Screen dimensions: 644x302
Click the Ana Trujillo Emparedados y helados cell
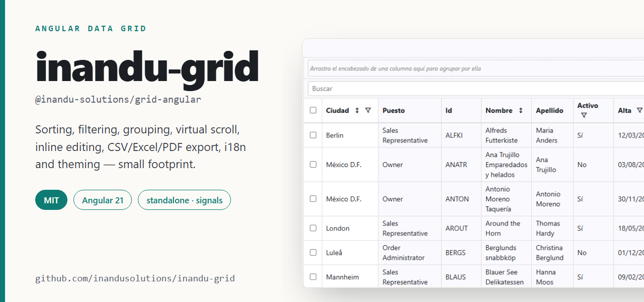[507, 165]
